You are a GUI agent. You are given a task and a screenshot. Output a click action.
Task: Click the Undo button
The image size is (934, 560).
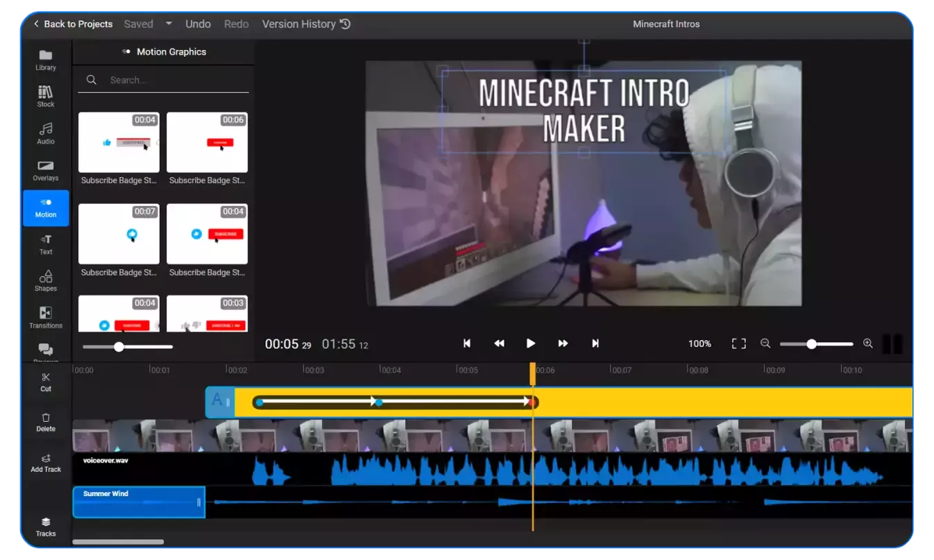pos(198,24)
